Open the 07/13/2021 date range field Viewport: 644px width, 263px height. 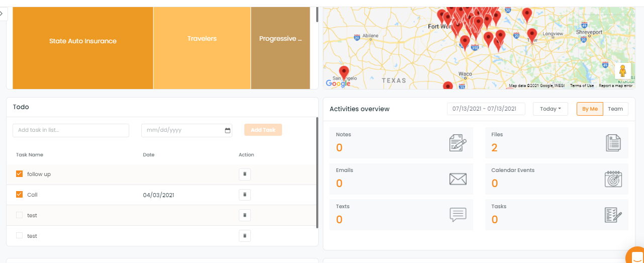[486, 109]
